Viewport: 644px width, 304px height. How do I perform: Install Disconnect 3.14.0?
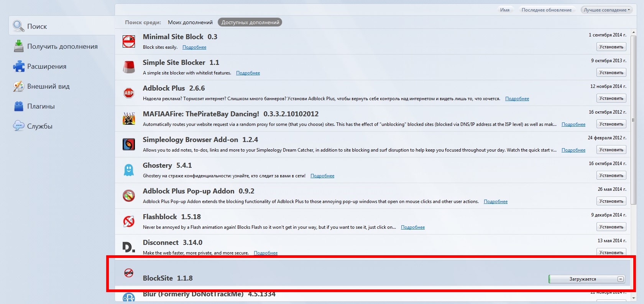tap(611, 252)
